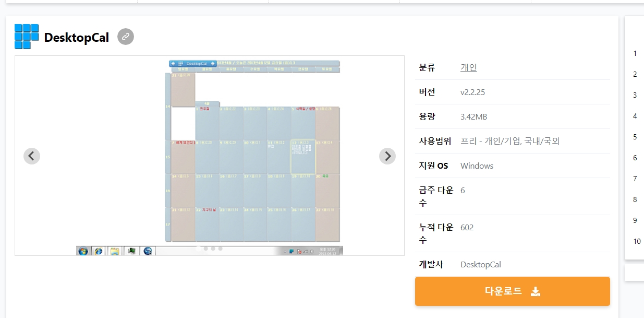The width and height of the screenshot is (644, 318).
Task: Select rank number 3 in sidebar
Action: coord(635,95)
